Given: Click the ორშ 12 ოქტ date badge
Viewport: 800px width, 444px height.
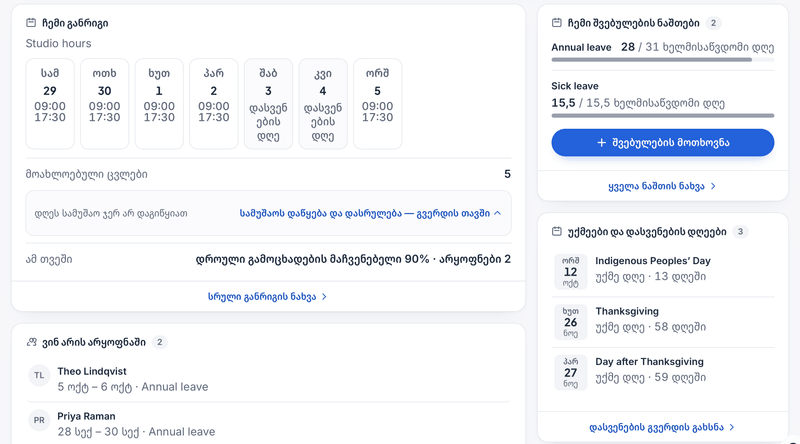Looking at the screenshot, I should point(570,272).
